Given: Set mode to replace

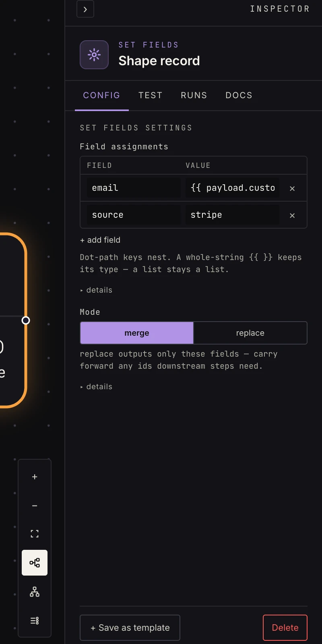Looking at the screenshot, I should (x=250, y=333).
